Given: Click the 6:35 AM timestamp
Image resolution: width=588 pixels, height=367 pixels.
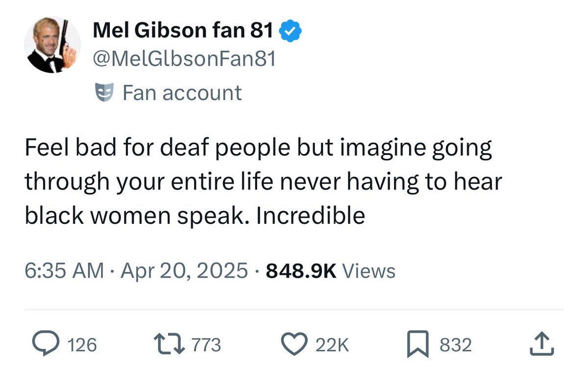Looking at the screenshot, I should (x=64, y=271).
